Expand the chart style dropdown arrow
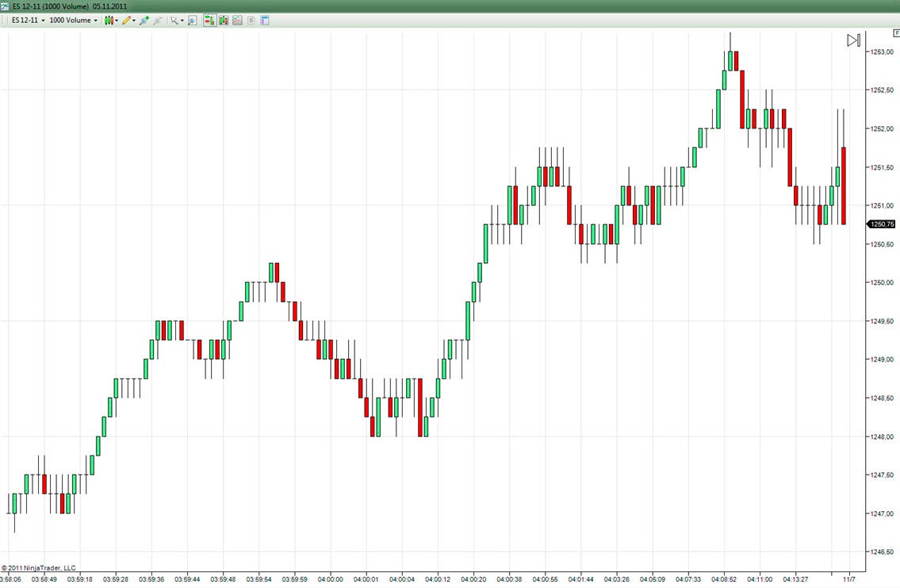The height and width of the screenshot is (588, 900). click(117, 20)
